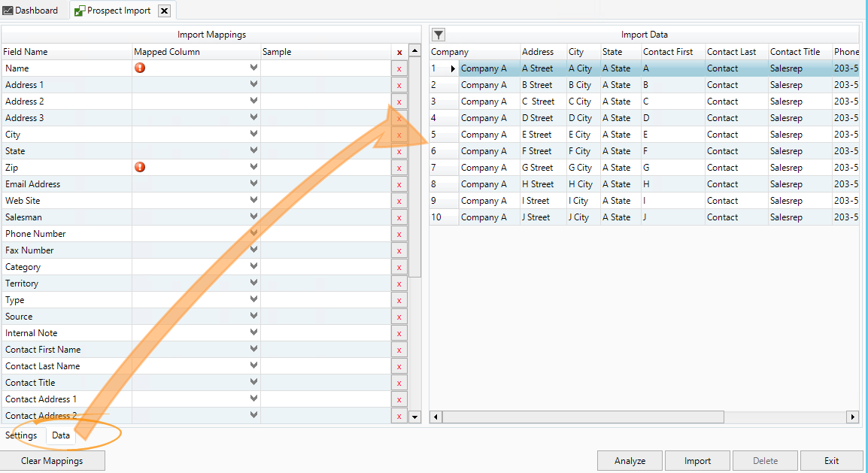
Task: Close the Prospect Import tab
Action: pyautogui.click(x=164, y=11)
